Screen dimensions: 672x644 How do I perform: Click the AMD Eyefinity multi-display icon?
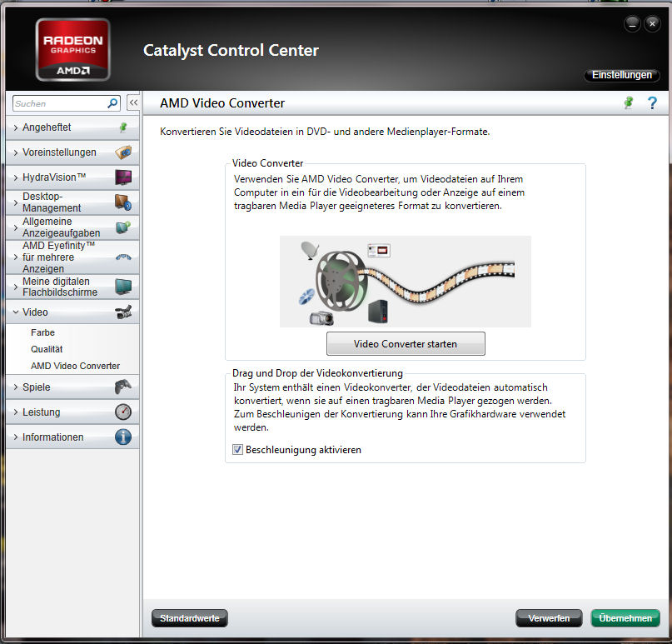123,257
